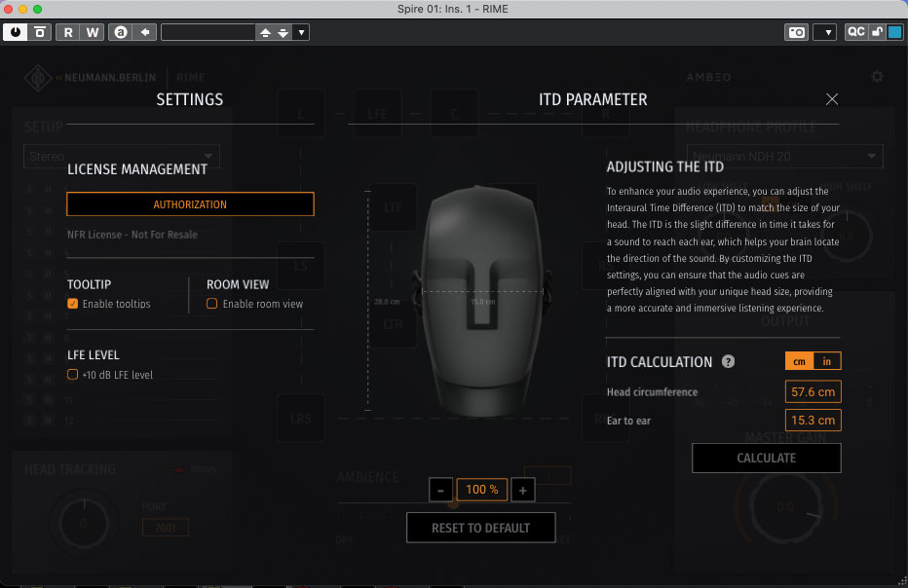Check the +10 dB LFE level box
This screenshot has height=588, width=908.
pos(73,375)
